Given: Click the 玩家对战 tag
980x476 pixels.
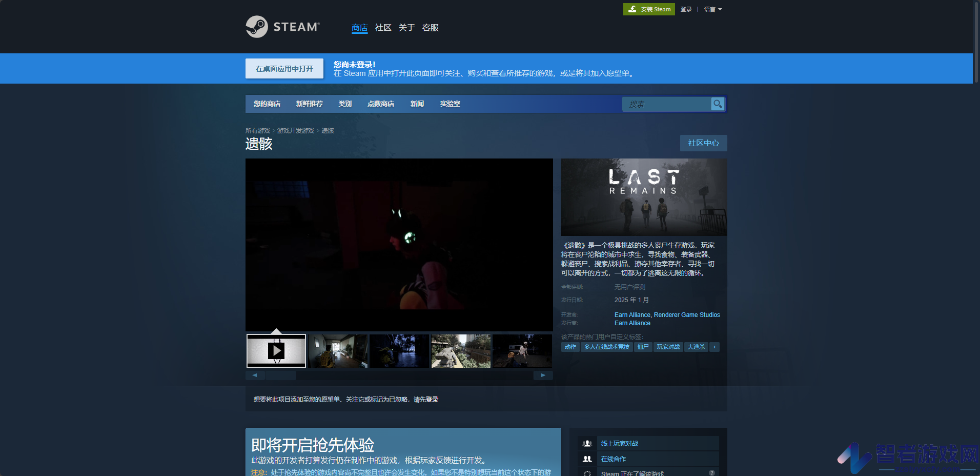Looking at the screenshot, I should pos(668,347).
